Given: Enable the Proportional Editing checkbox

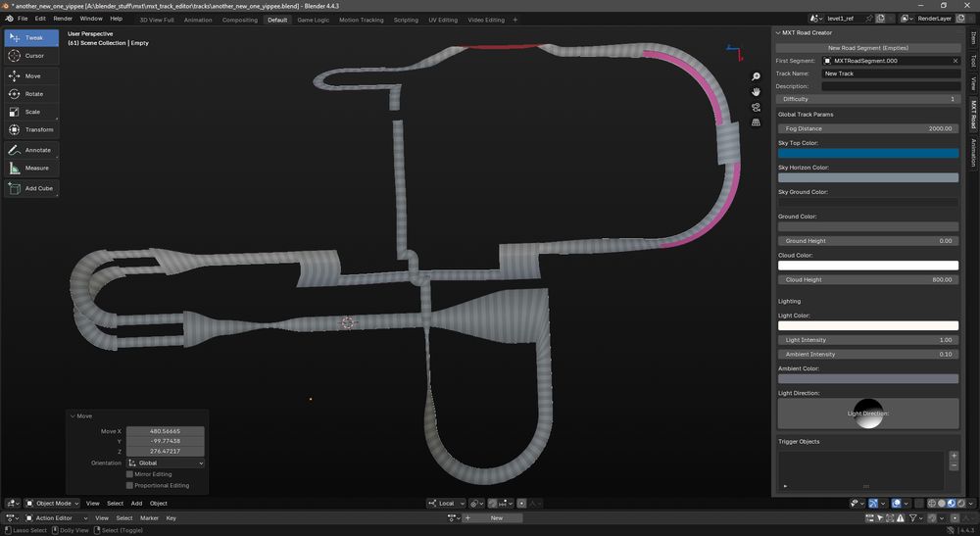Looking at the screenshot, I should [x=130, y=485].
